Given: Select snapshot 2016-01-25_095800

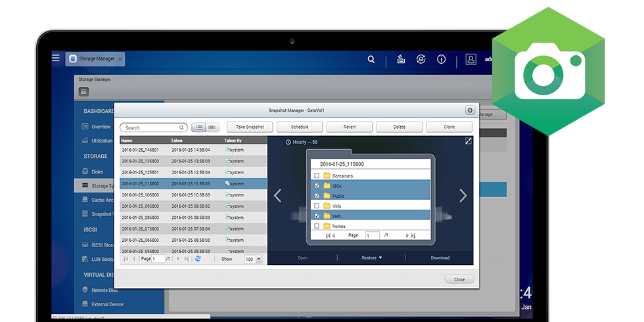Looking at the screenshot, I should pyautogui.click(x=193, y=206).
